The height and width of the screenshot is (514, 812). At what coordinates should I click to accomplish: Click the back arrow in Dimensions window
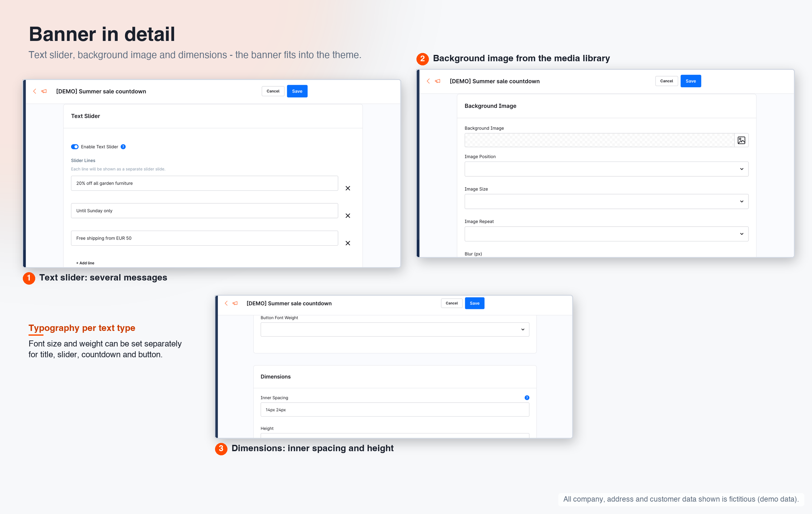[226, 303]
